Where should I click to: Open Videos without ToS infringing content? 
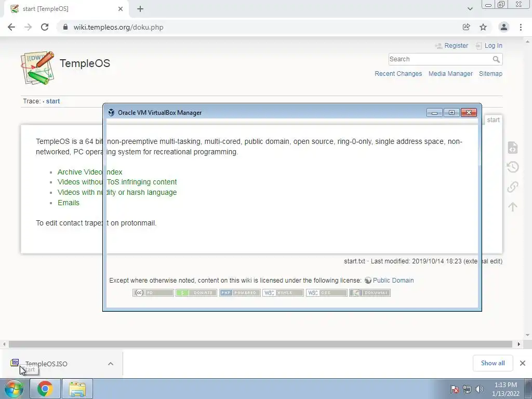(117, 182)
